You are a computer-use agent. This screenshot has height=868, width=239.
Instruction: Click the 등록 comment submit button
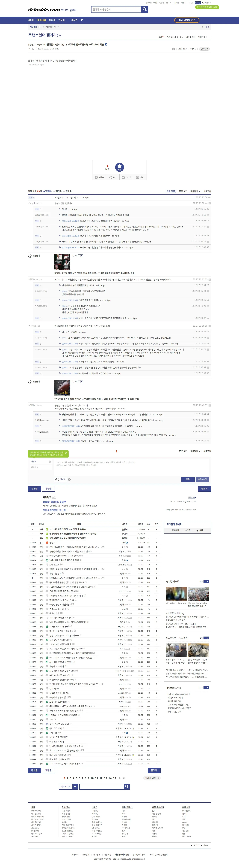[x=188, y=479]
